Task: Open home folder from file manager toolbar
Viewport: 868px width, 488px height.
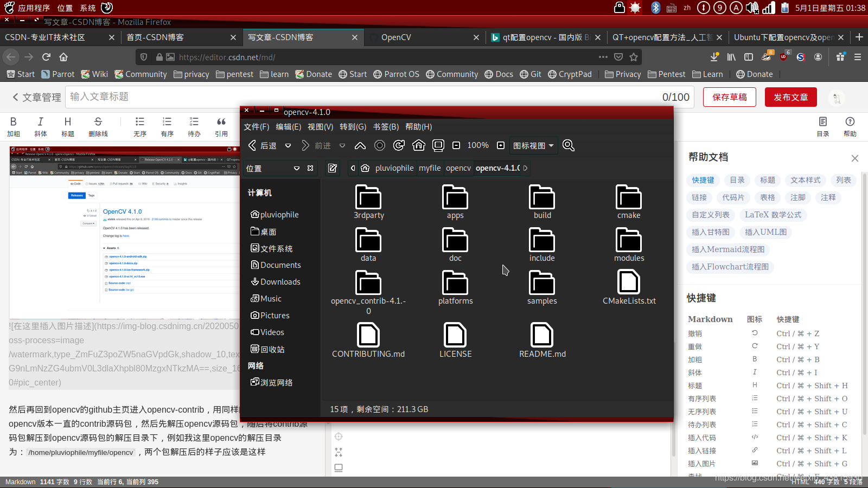Action: [x=418, y=145]
